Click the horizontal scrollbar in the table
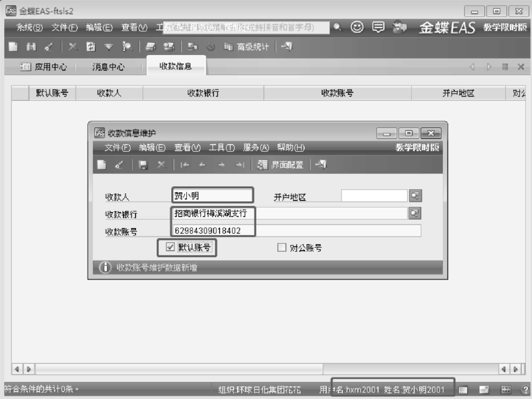This screenshot has width=532, height=399. 179,369
